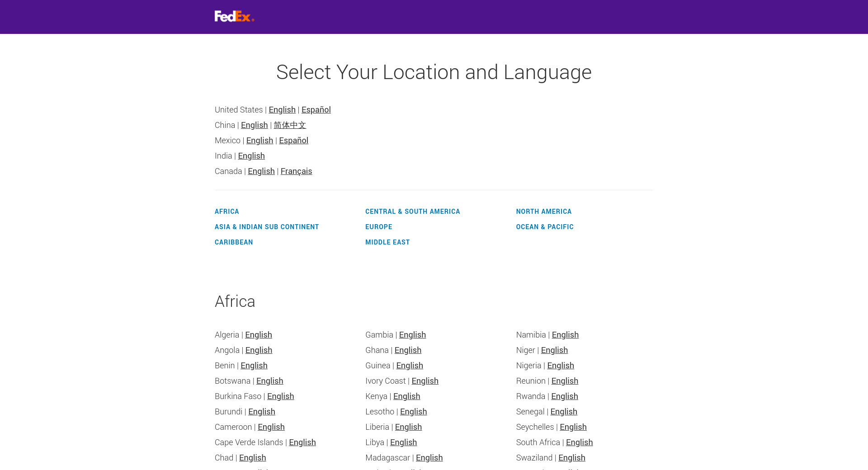Click the FedEx logo in header
868x470 pixels.
(x=234, y=16)
